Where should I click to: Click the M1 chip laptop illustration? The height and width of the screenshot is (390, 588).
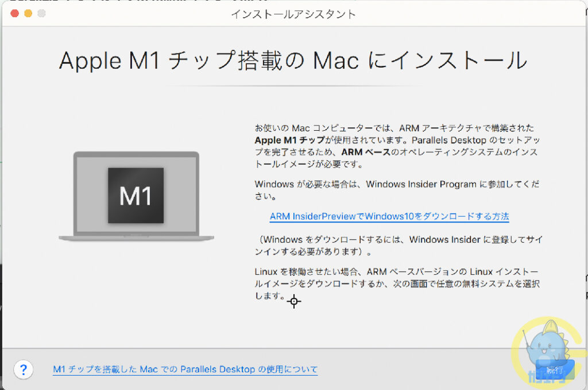pyautogui.click(x=136, y=196)
